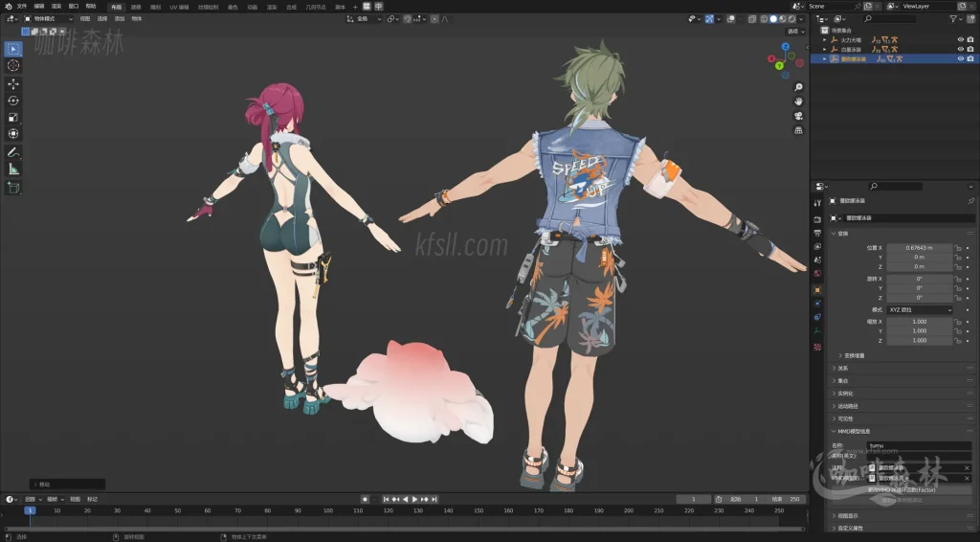980x542 pixels.
Task: Toggle camera view icon in viewport
Action: [798, 116]
